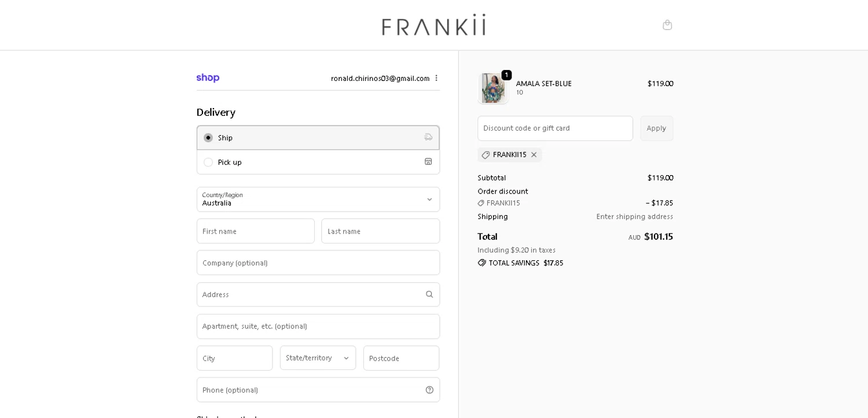868x418 pixels.
Task: Click the AMALA SET-BLUE product thumbnail
Action: tap(493, 88)
